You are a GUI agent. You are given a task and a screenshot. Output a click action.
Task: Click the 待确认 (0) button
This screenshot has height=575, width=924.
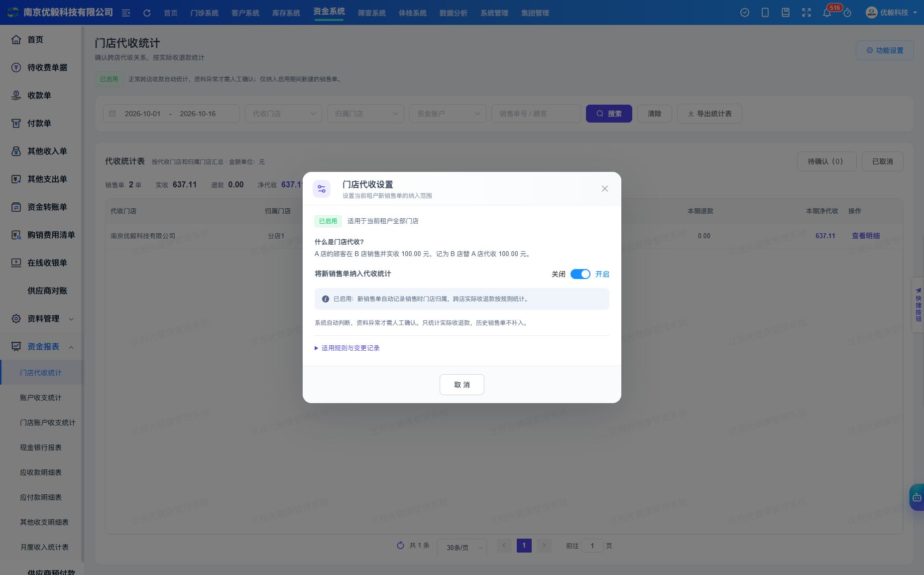826,161
